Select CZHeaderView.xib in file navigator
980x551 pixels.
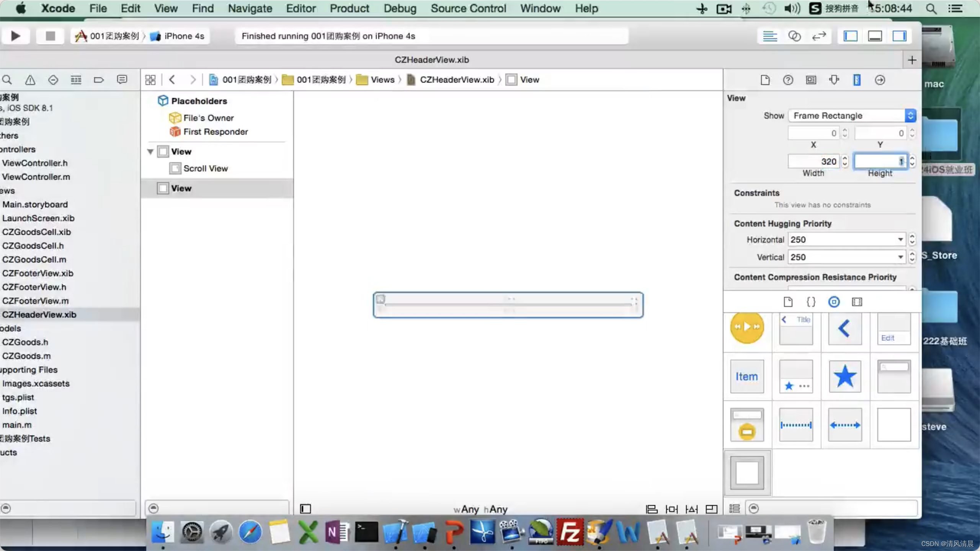pos(38,314)
